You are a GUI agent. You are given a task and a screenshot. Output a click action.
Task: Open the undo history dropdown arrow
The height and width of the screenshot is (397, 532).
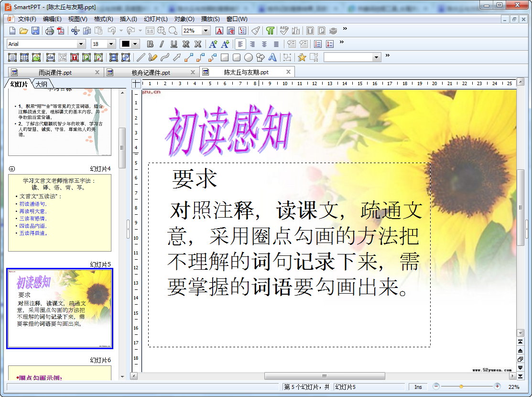pos(121,31)
